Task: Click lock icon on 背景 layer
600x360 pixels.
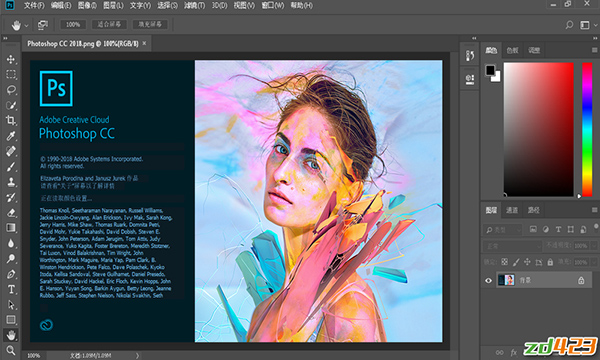Action: click(x=581, y=280)
